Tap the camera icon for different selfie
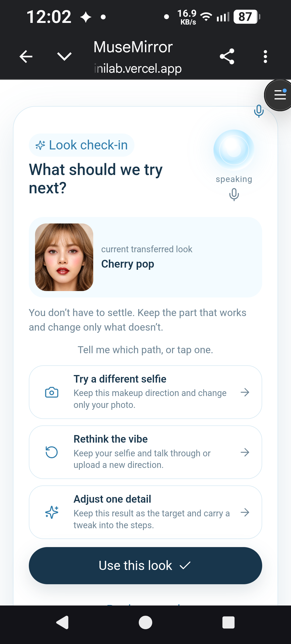This screenshot has width=291, height=644. click(52, 392)
